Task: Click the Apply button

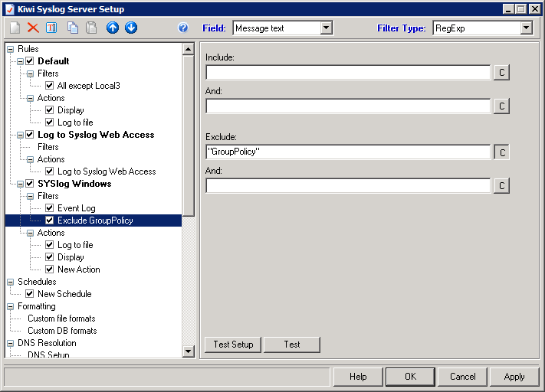Action: (514, 377)
